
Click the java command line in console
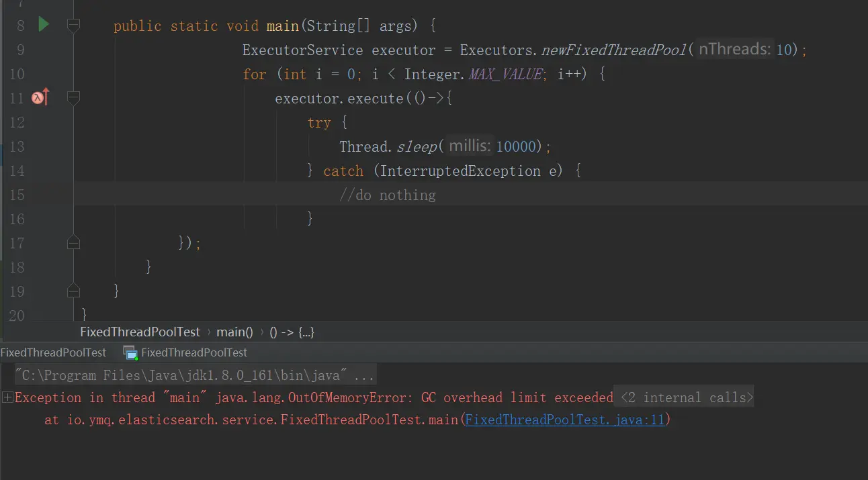[x=195, y=375]
